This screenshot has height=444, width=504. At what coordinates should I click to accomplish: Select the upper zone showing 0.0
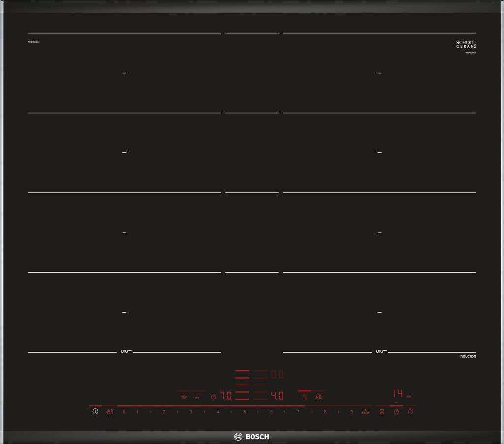pyautogui.click(x=277, y=374)
